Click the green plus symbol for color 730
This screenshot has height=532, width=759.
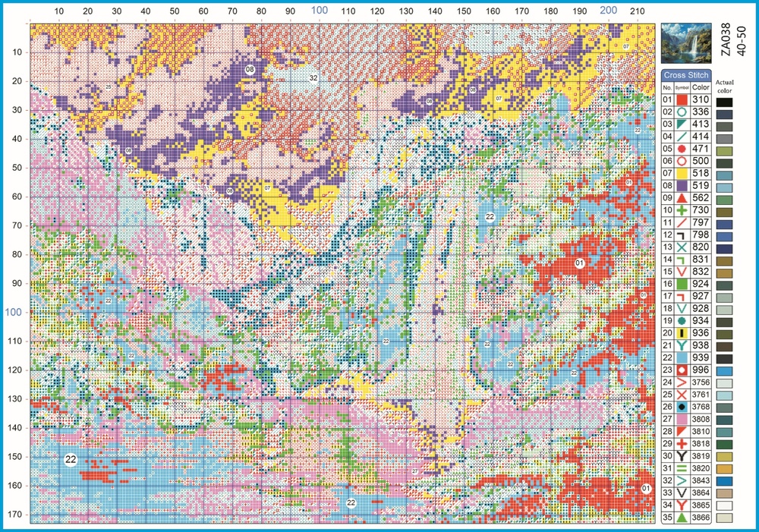682,210
